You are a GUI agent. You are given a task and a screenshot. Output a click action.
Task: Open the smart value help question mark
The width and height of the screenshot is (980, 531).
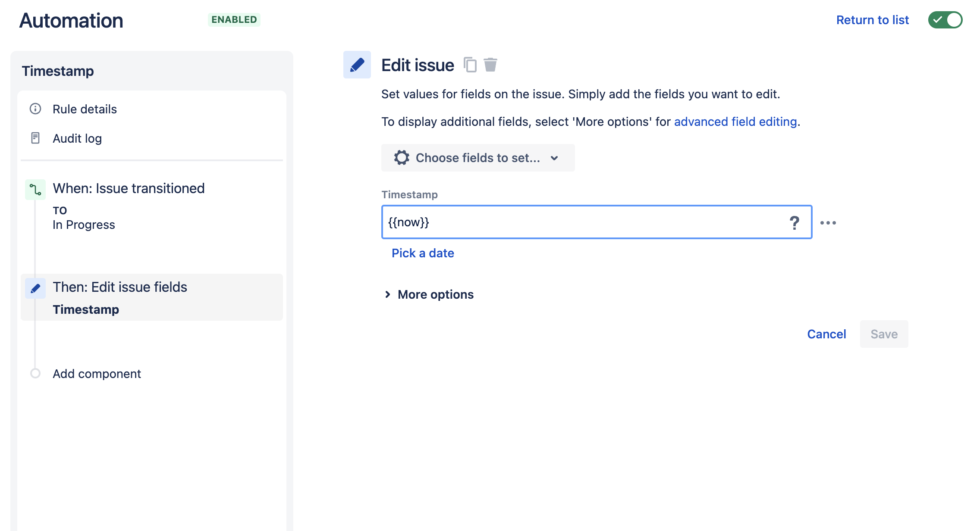[x=794, y=222]
